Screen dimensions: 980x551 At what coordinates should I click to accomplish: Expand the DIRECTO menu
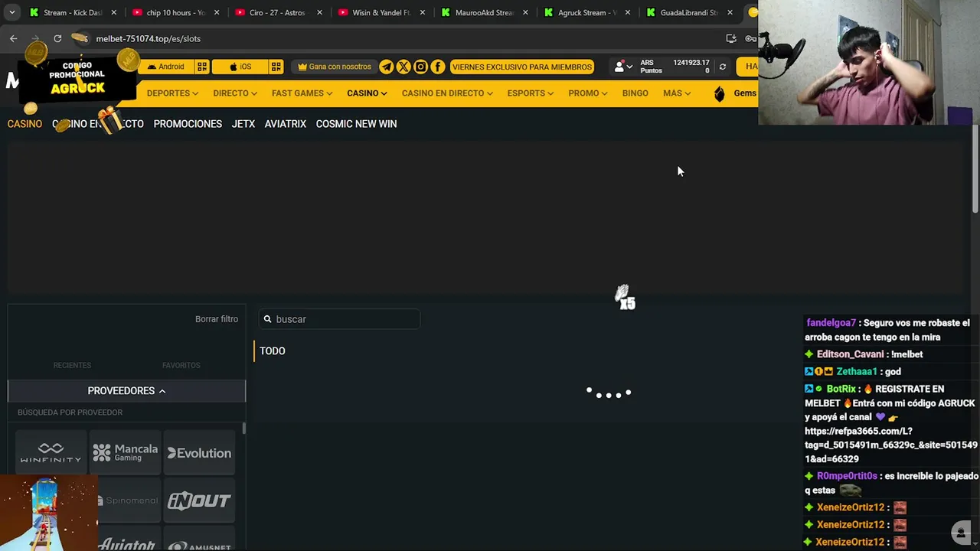[x=235, y=93]
